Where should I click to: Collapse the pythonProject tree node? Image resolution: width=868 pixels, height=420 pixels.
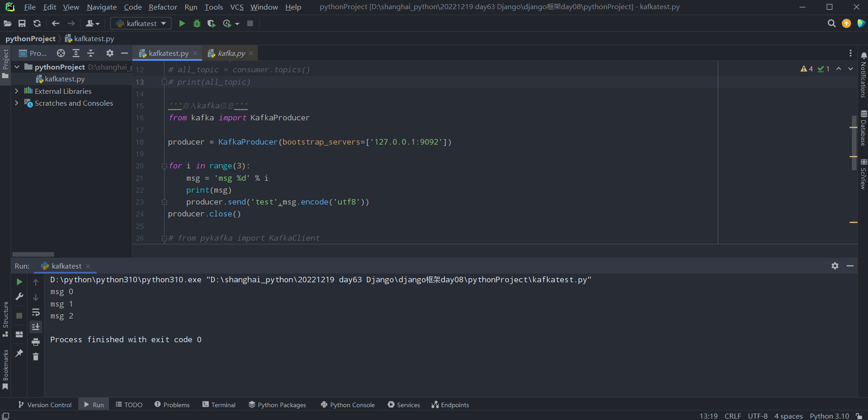pyautogui.click(x=17, y=67)
